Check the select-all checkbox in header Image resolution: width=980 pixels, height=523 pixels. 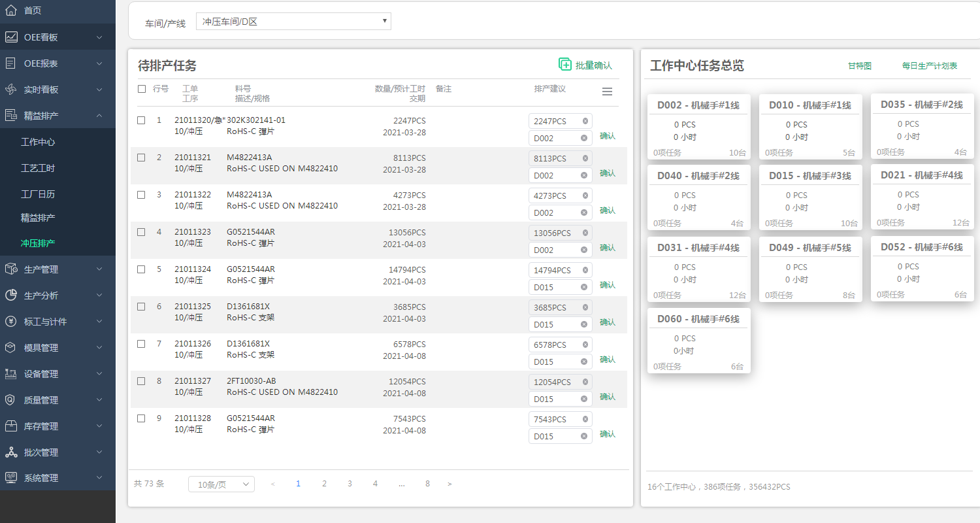pos(142,89)
